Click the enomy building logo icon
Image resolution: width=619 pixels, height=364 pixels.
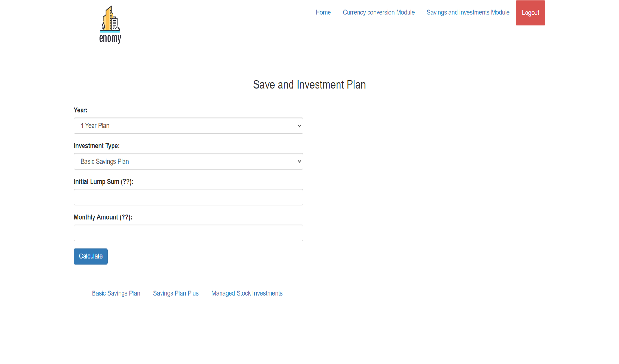(110, 19)
